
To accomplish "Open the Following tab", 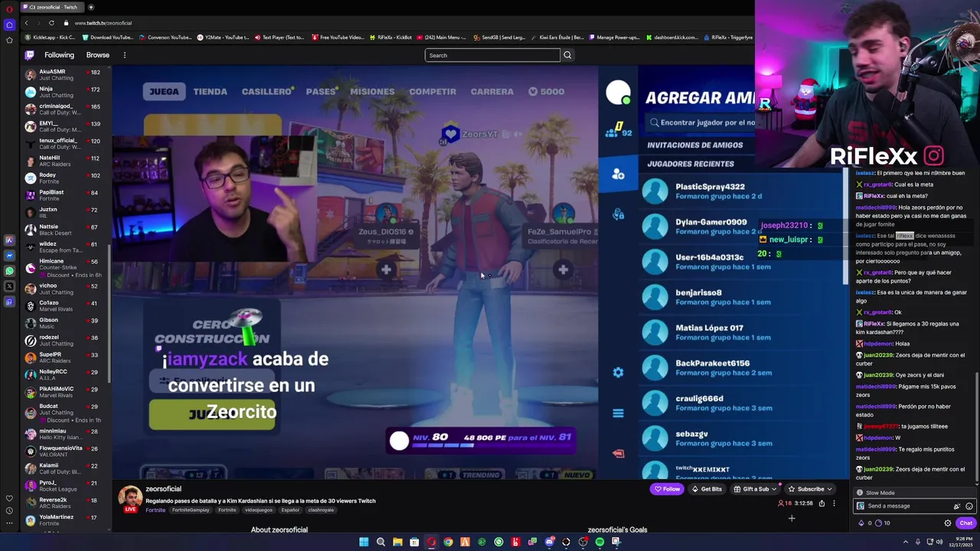I will [x=59, y=55].
